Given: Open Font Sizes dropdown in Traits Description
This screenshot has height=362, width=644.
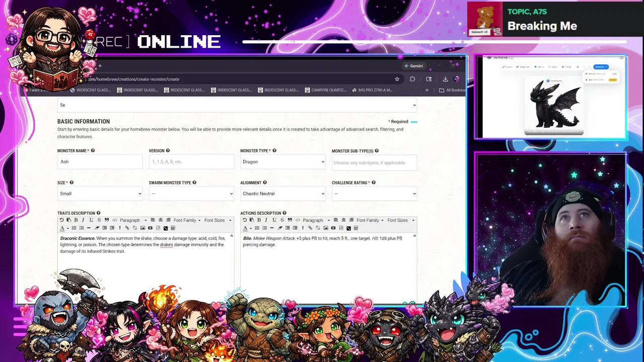Looking at the screenshot, I should (218, 220).
